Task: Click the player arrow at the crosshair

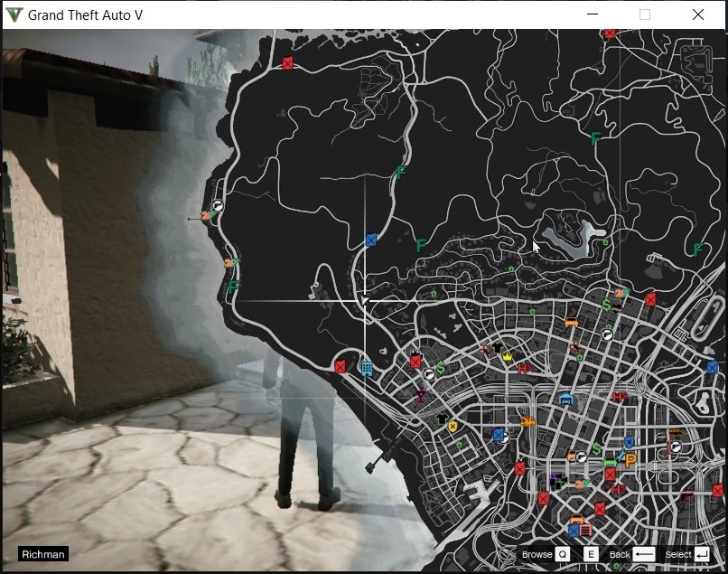Action: [x=364, y=300]
